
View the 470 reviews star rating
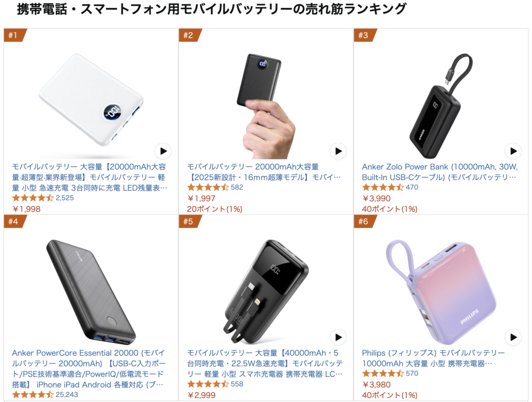pyautogui.click(x=383, y=187)
